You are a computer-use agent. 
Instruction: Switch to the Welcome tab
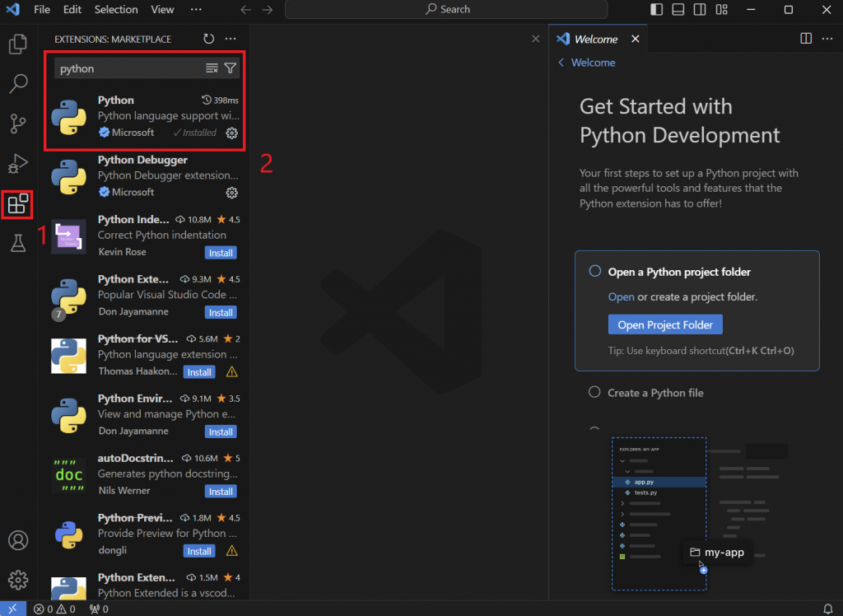pos(596,40)
